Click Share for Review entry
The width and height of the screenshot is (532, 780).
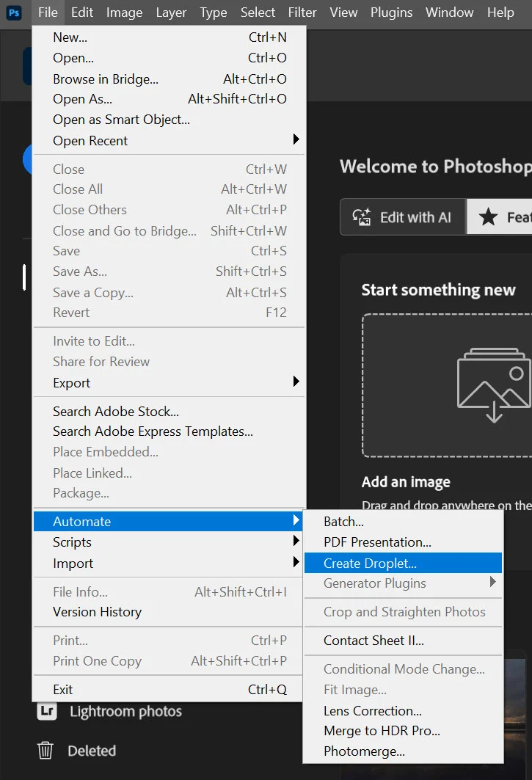[x=170, y=362]
